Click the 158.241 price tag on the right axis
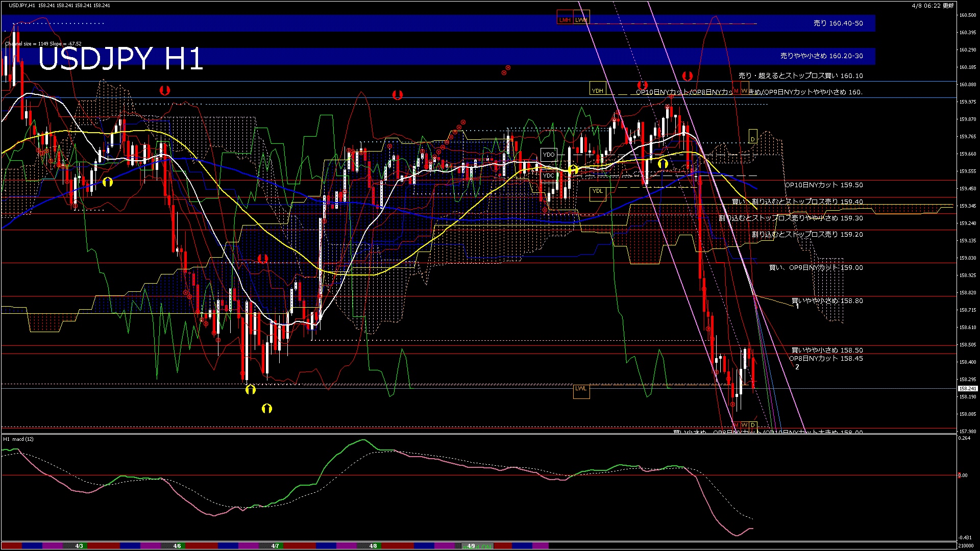980x551 pixels. click(969, 388)
